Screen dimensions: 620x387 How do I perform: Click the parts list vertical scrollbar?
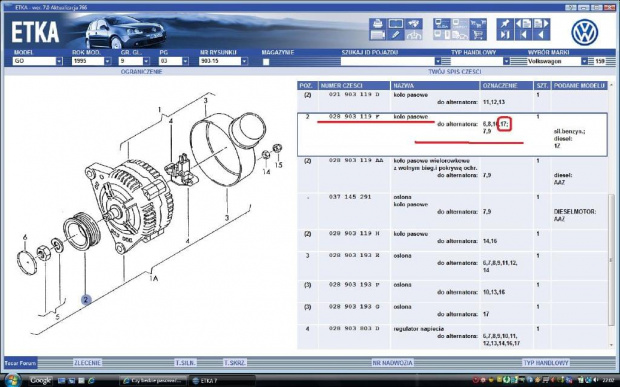pos(612,215)
